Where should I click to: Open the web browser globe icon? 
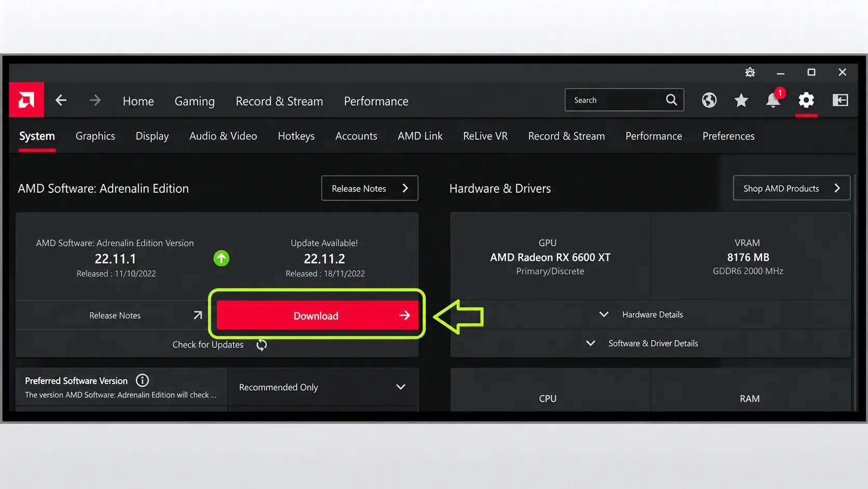click(709, 100)
